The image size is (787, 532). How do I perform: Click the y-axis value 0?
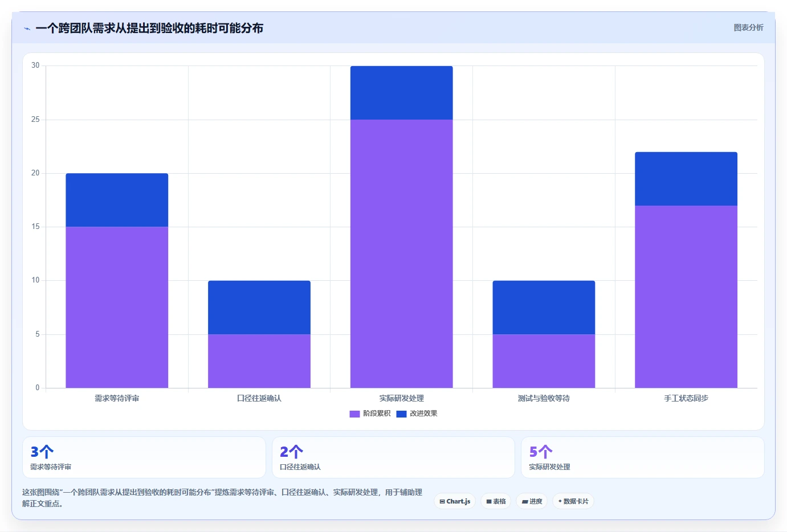pyautogui.click(x=38, y=388)
